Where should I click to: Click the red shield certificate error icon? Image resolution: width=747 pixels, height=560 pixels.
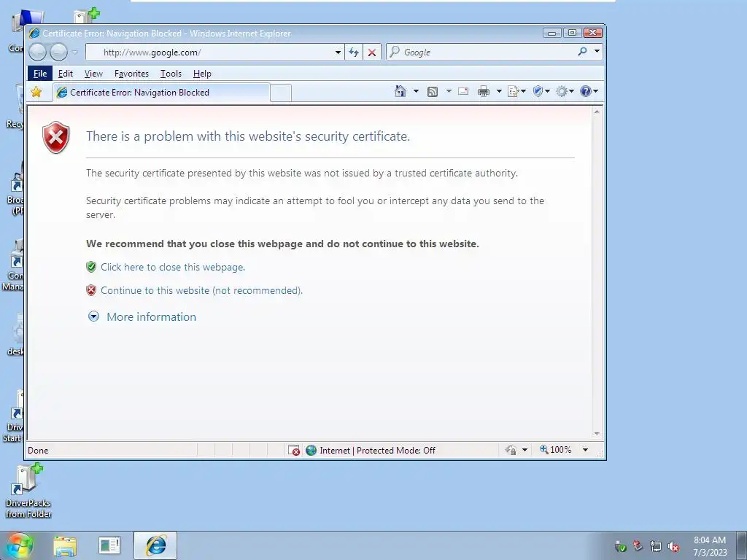coord(56,137)
